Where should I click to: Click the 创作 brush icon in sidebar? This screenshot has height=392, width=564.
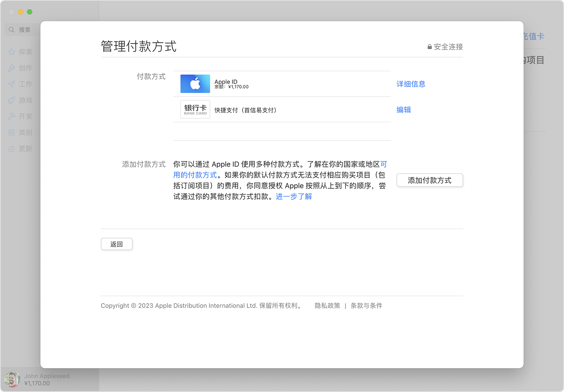(x=11, y=68)
